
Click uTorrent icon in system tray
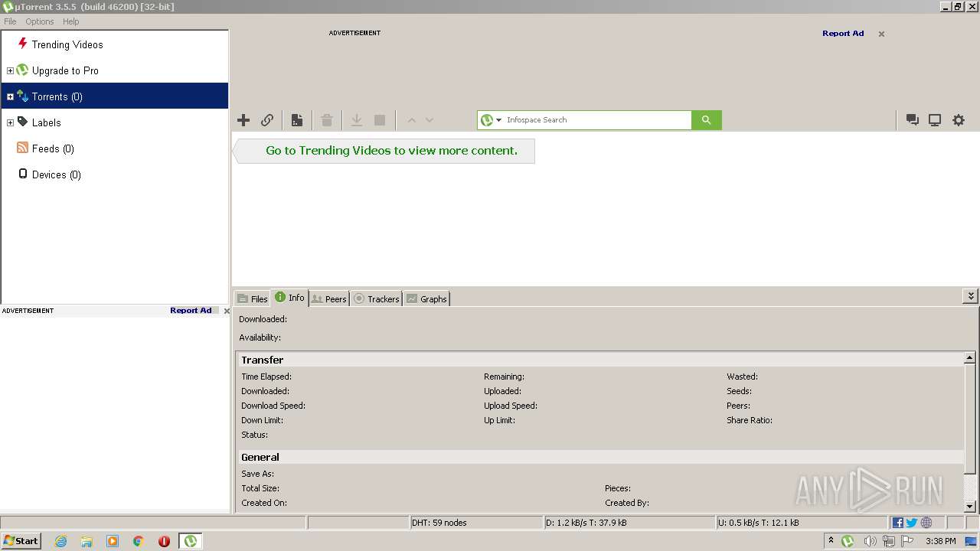[x=848, y=541]
